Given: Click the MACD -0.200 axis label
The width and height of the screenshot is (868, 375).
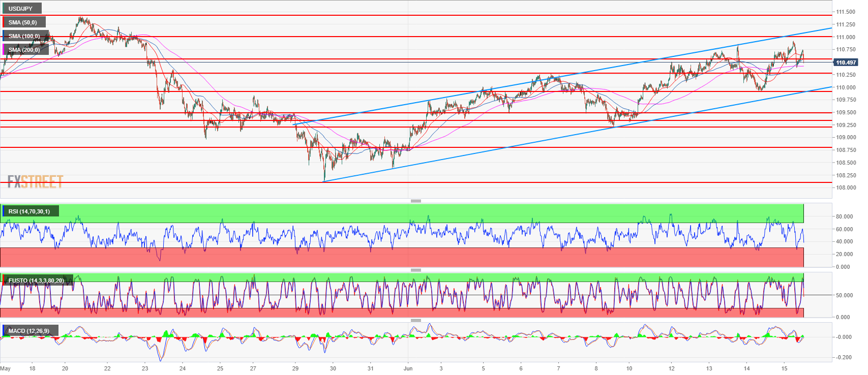Looking at the screenshot, I should (x=844, y=357).
